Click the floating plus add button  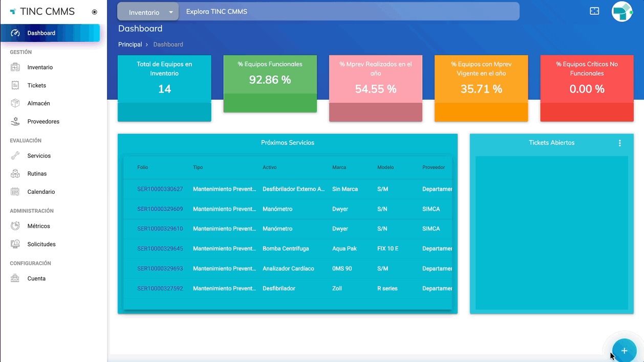point(624,351)
